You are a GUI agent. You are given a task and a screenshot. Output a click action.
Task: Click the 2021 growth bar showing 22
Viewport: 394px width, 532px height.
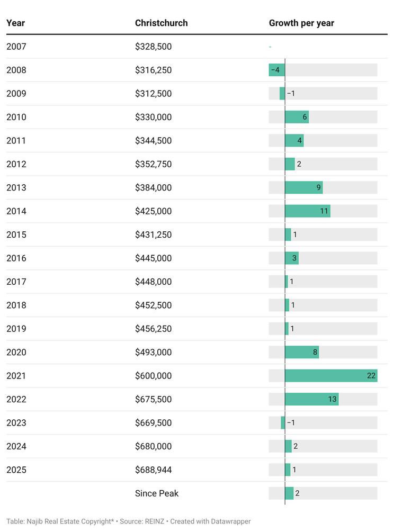pyautogui.click(x=330, y=376)
